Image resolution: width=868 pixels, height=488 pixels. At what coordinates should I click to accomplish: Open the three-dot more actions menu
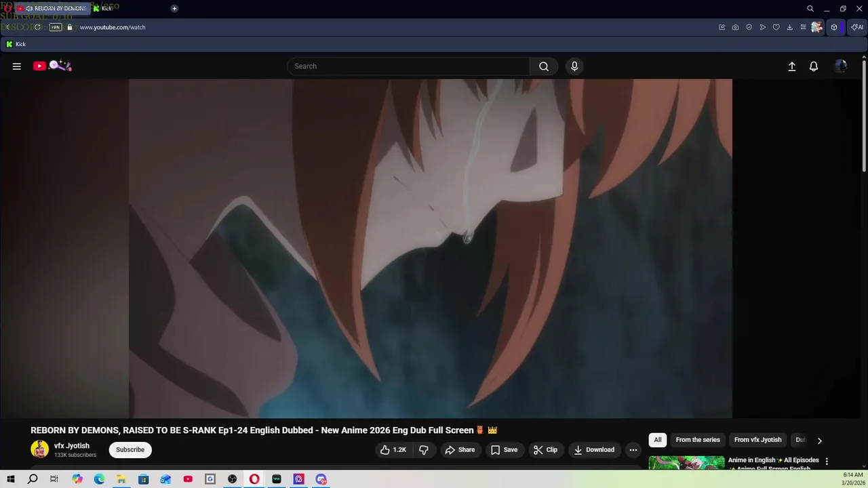click(633, 450)
